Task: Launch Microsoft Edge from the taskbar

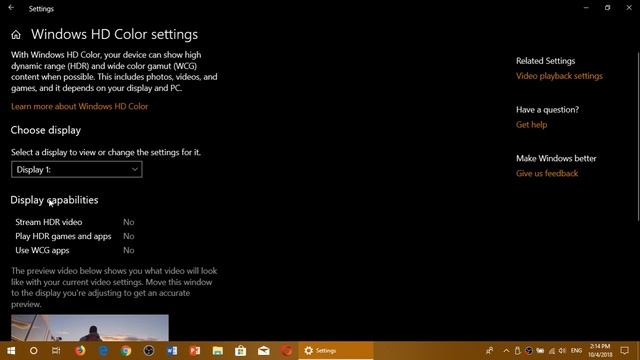Action: [103, 351]
